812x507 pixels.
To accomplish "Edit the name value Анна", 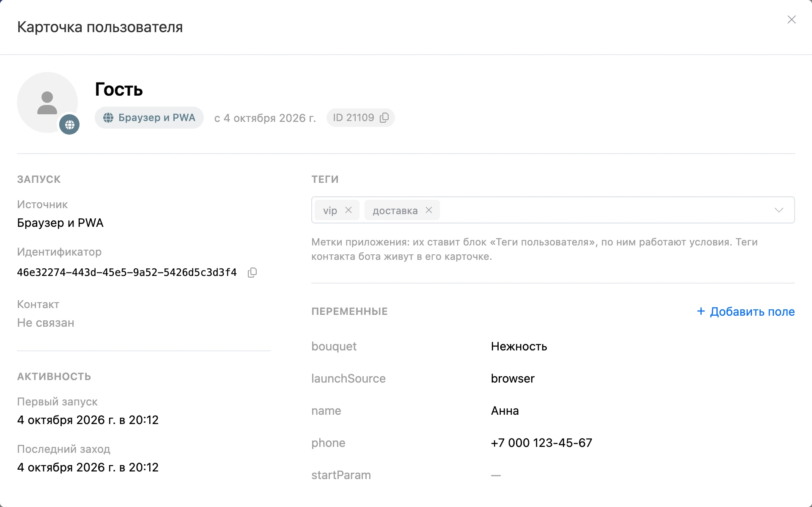I will pos(505,411).
